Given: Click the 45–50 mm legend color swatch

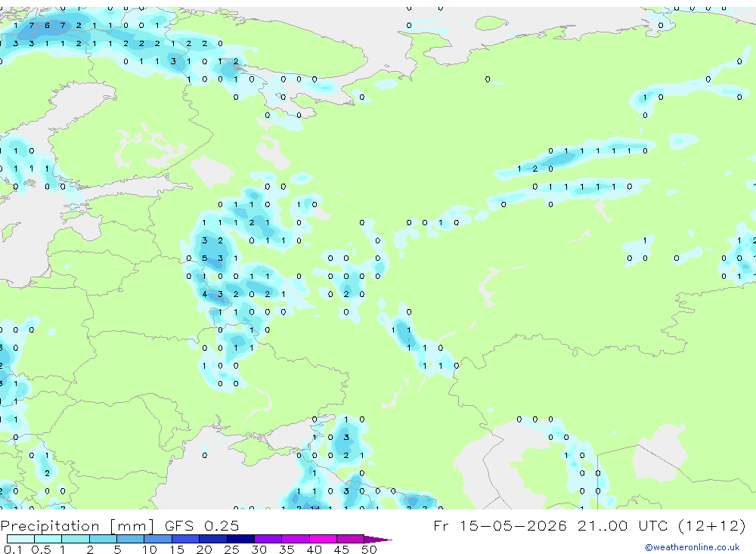Looking at the screenshot, I should pyautogui.click(x=351, y=539).
